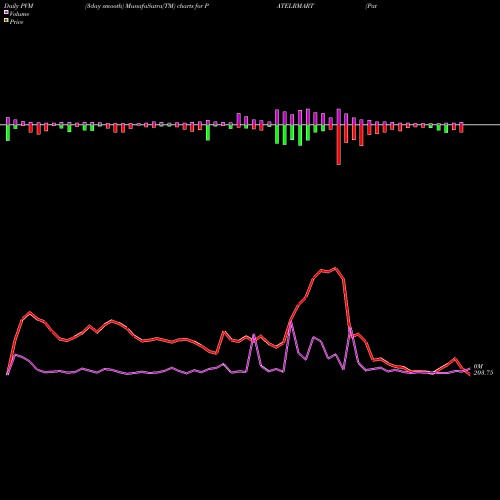Click the magenta Volume legend swatch
This screenshot has width=500, height=500.
pos(6,12)
